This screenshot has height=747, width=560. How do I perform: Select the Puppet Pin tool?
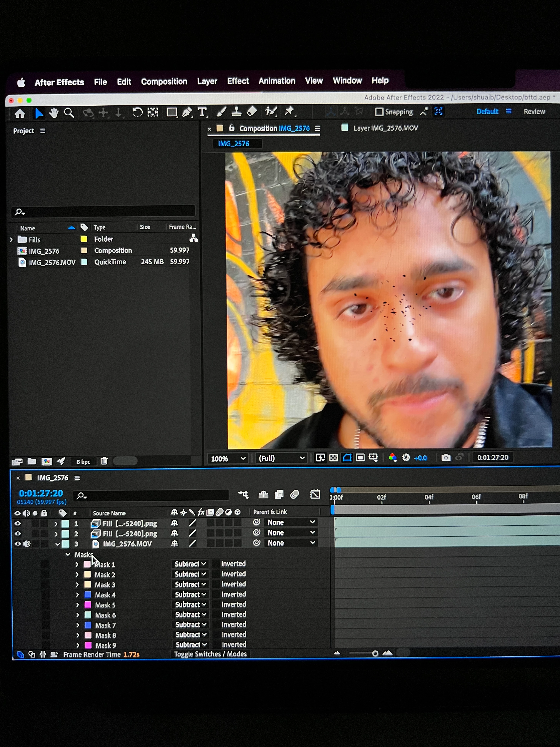pos(289,112)
